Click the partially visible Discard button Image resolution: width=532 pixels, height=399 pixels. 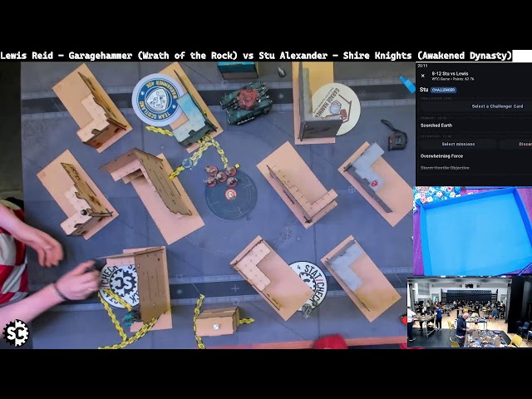click(x=525, y=144)
